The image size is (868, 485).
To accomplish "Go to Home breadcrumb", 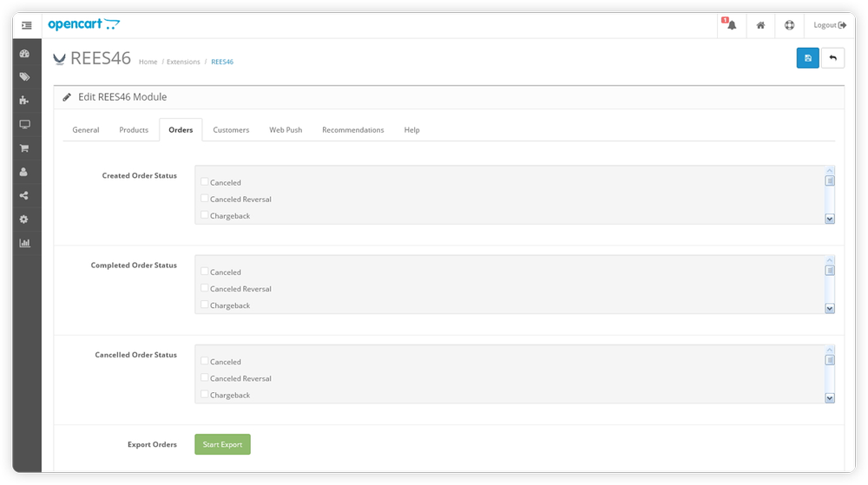I will pyautogui.click(x=148, y=62).
